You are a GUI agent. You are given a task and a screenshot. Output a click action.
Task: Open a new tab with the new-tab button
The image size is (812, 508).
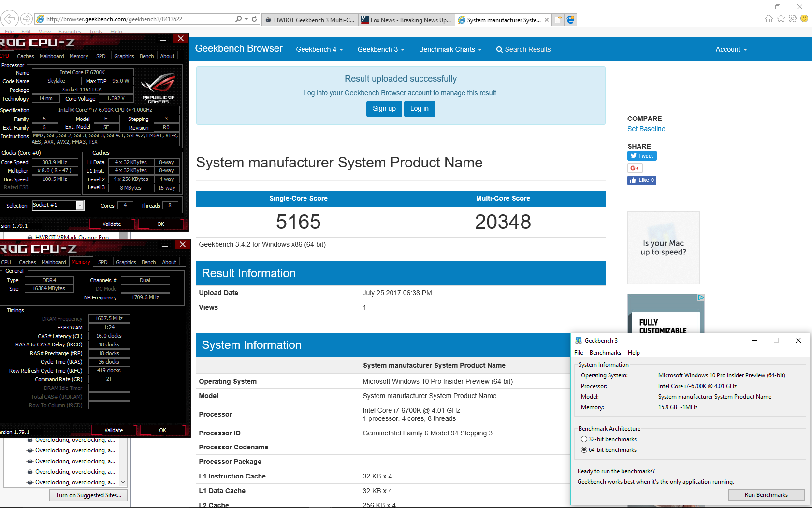pyautogui.click(x=558, y=20)
